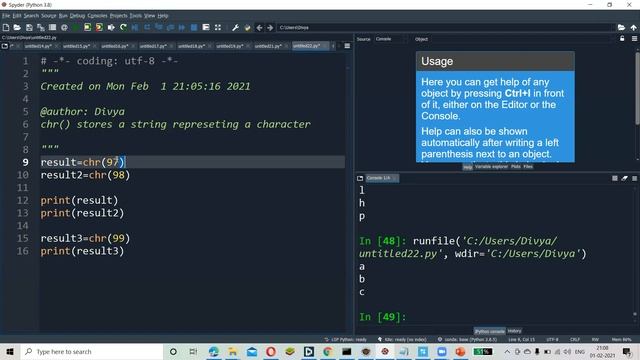Open the working directory path combo box
640x360 pixels.
click(x=446, y=27)
